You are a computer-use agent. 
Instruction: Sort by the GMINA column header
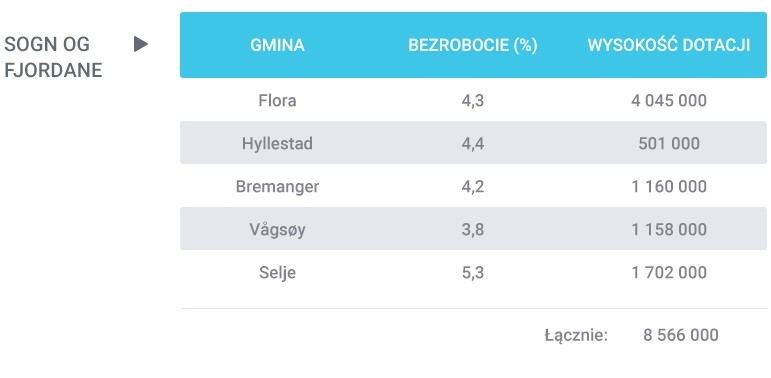pyautogui.click(x=277, y=45)
